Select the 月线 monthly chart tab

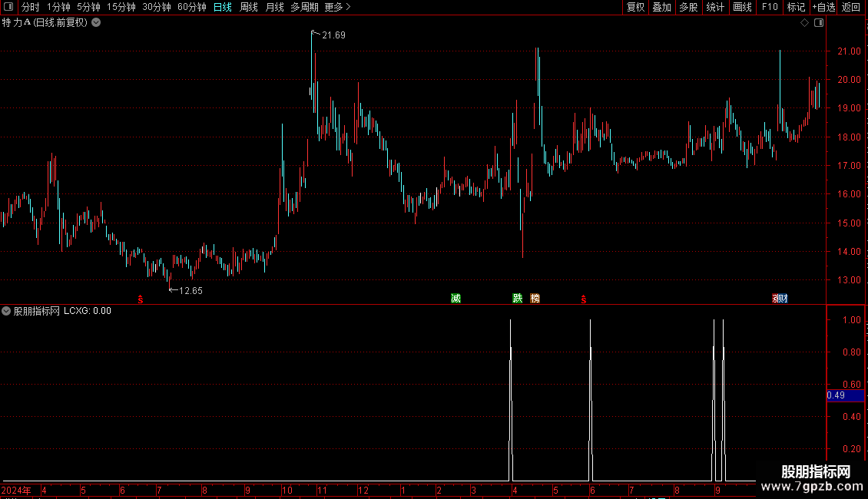274,7
